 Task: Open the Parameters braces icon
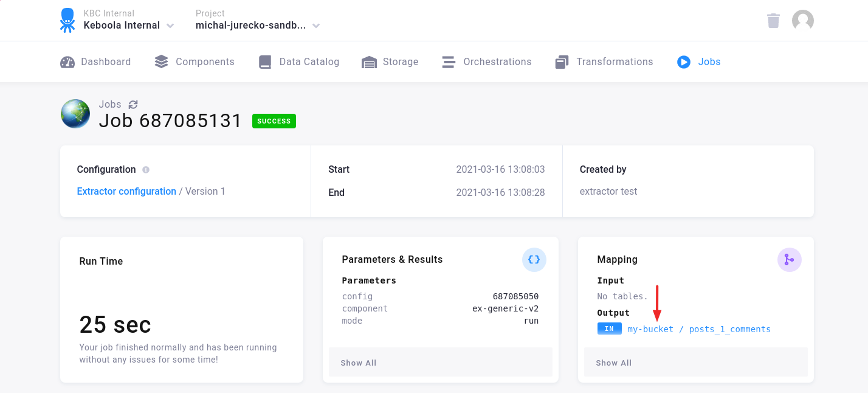pos(534,260)
